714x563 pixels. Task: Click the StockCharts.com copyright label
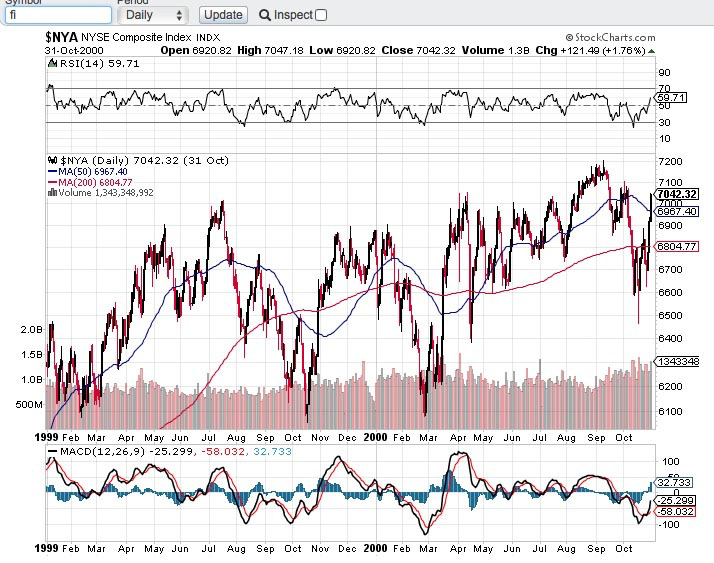(610, 37)
